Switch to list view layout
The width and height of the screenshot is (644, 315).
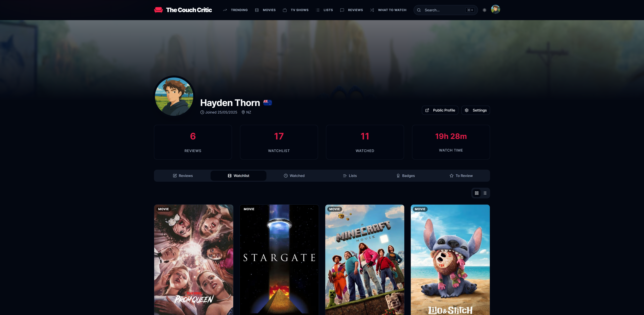485,193
